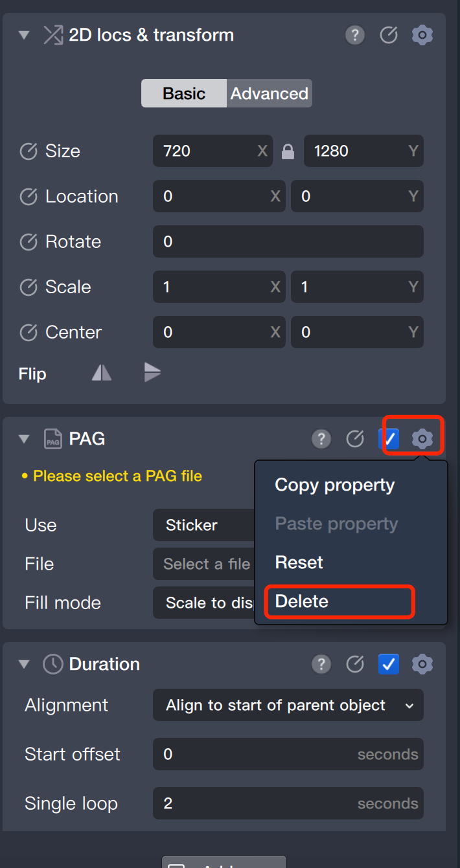The width and height of the screenshot is (460, 868).
Task: Switch to the Advanced transform mode
Action: 270,94
